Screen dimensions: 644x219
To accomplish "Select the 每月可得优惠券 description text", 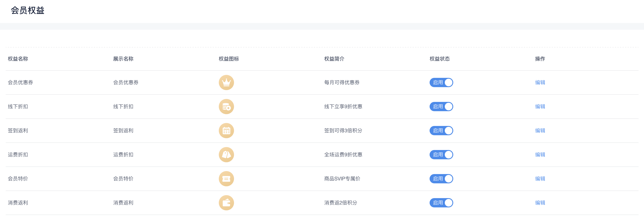I will click(342, 82).
